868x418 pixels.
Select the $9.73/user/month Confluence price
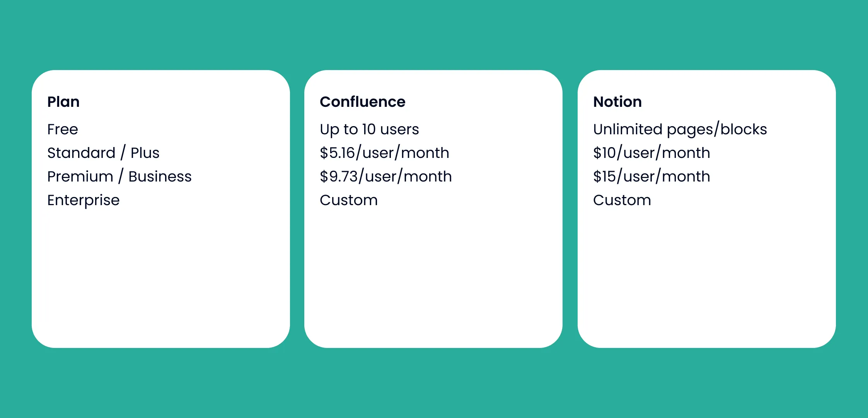(385, 176)
